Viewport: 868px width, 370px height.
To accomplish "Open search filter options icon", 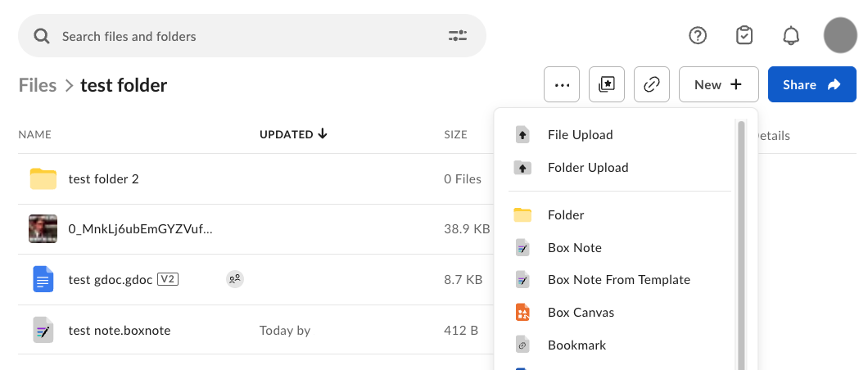I will pyautogui.click(x=457, y=36).
